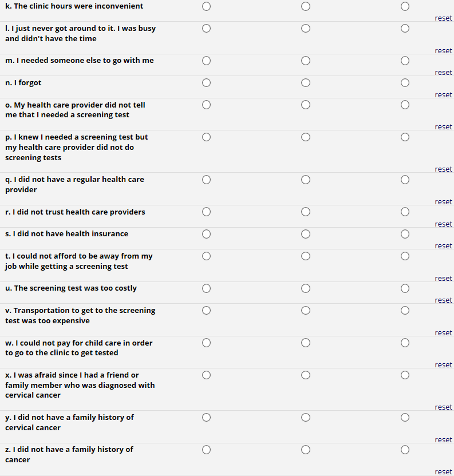Pick third radio for 'did not trust health care providers'
This screenshot has height=476, width=454.
coord(405,212)
